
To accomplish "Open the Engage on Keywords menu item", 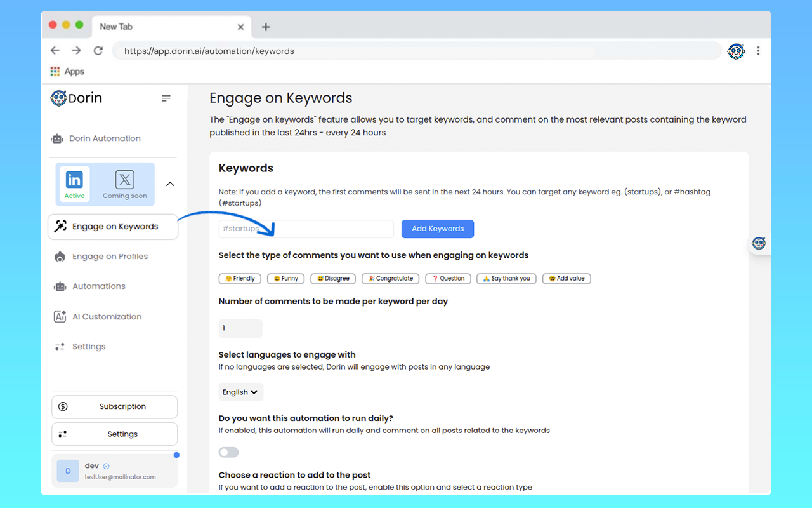I will (113, 227).
